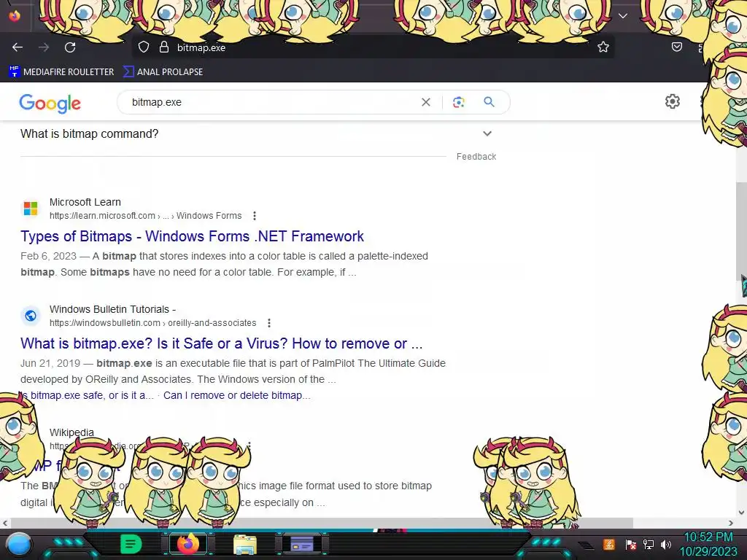Click the Windows Bulletin globe favicon

point(31,315)
